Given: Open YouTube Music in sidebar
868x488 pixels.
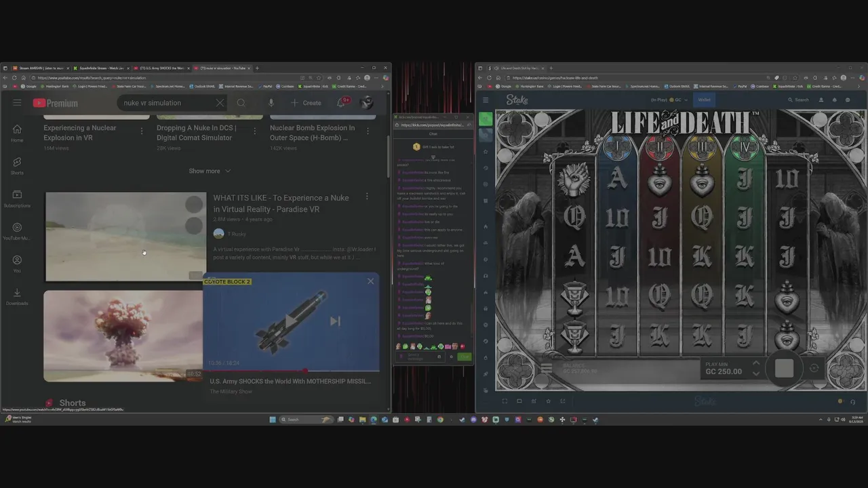Looking at the screenshot, I should [x=17, y=231].
